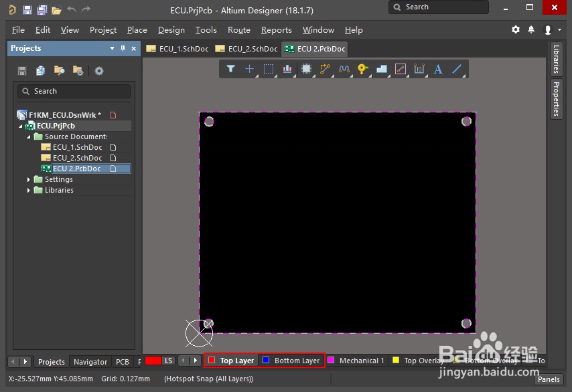Open the Projects panel dropdown arrow
Screen dimensions: 572x392
(112, 48)
